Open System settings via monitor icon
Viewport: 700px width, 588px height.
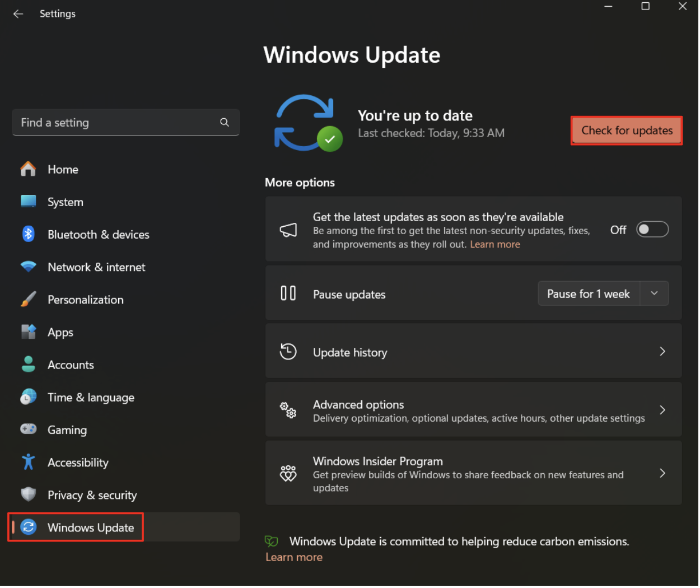coord(28,202)
